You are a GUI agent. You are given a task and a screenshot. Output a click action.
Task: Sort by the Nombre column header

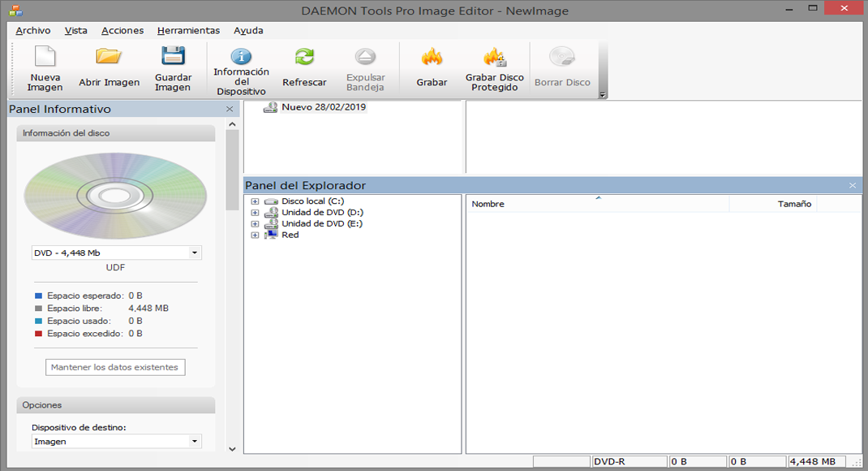598,204
